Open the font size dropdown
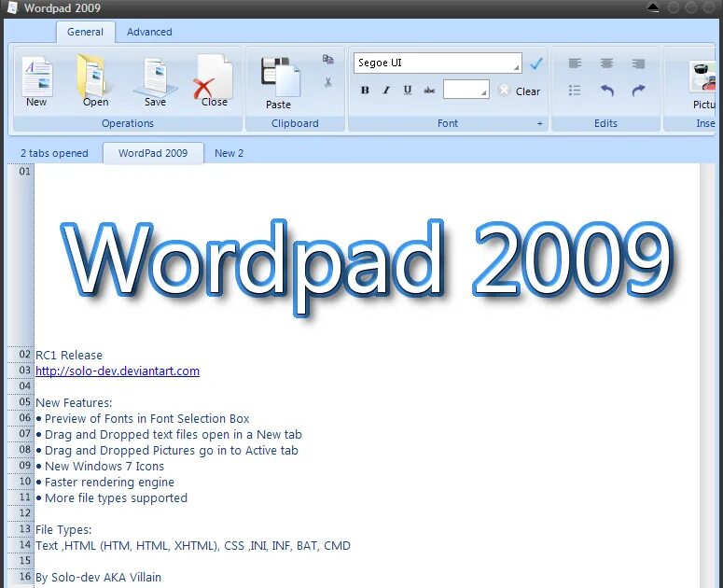 466,89
